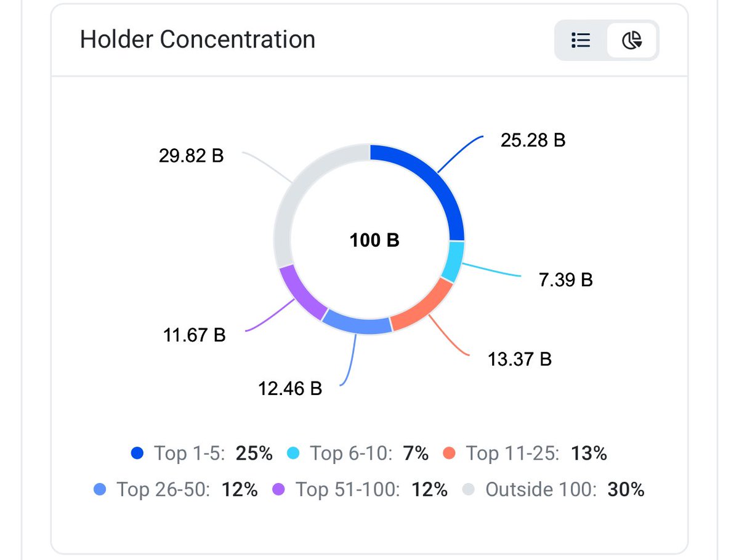Switch to list view icon
The height and width of the screenshot is (560, 739).
(x=581, y=41)
